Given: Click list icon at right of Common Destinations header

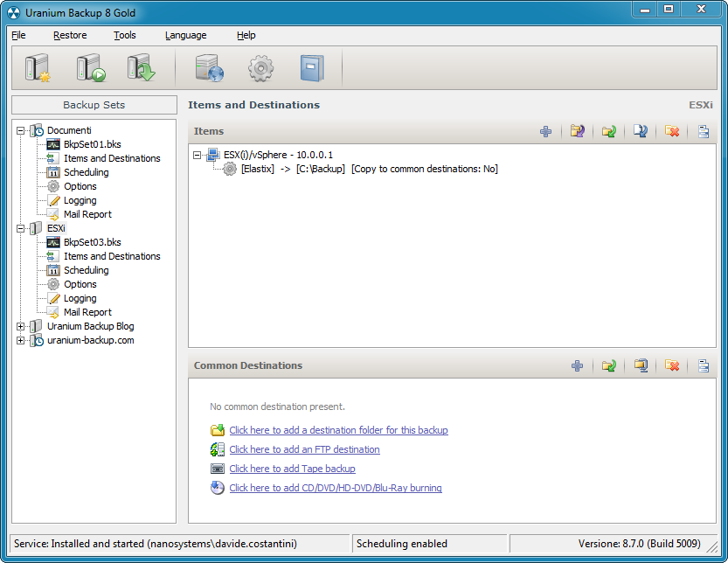Looking at the screenshot, I should tap(704, 366).
